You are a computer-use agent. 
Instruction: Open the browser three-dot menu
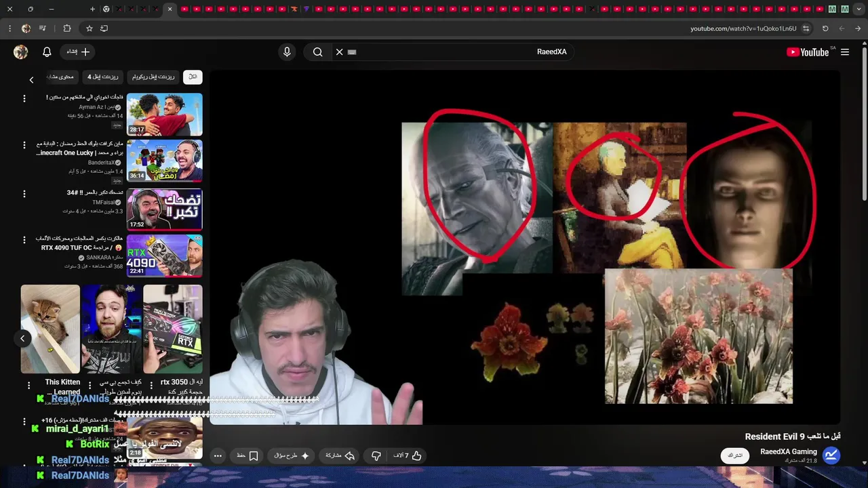(9, 28)
